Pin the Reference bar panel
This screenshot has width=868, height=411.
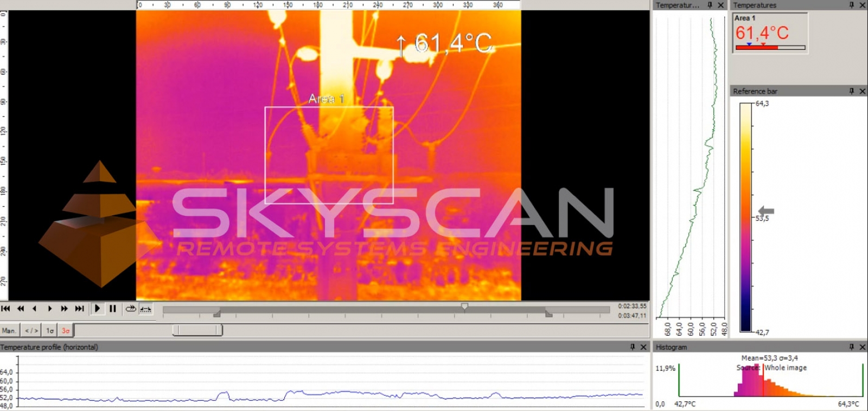pyautogui.click(x=851, y=91)
